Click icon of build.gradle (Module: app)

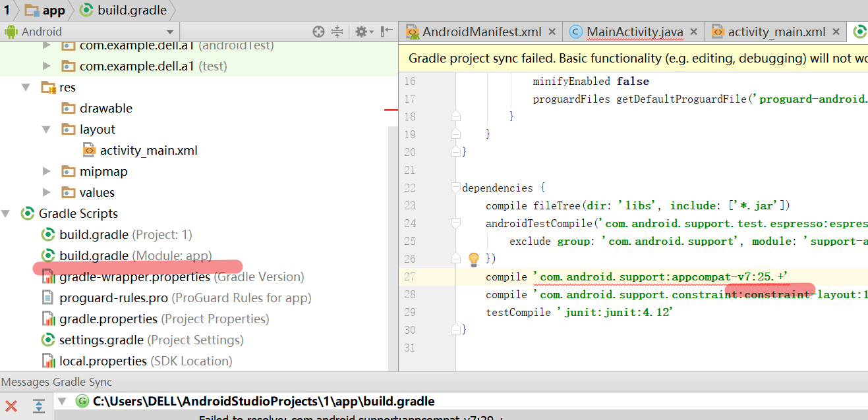click(47, 255)
